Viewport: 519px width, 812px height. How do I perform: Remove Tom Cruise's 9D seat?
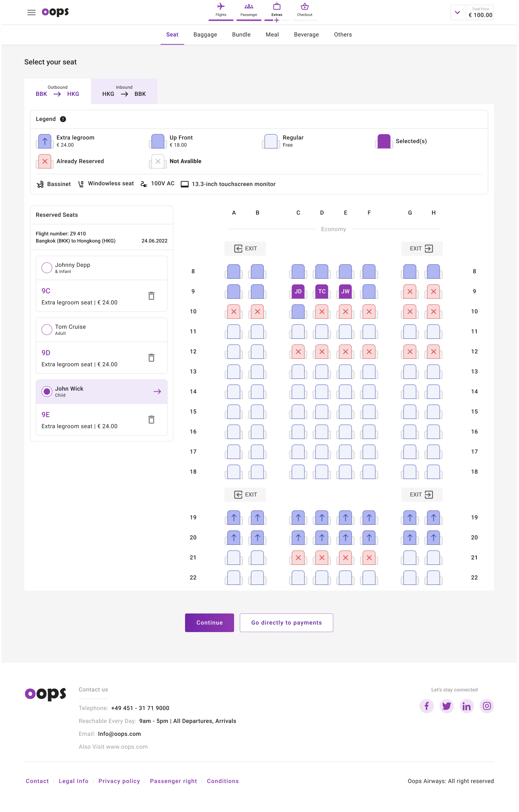(151, 358)
